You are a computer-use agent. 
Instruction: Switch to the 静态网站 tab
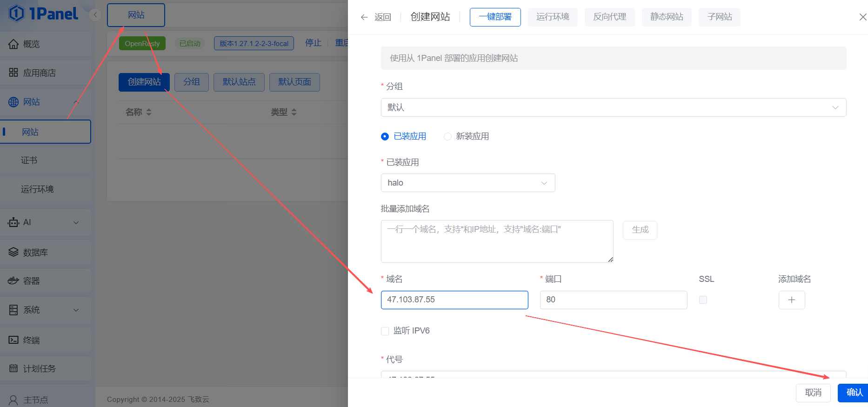(x=666, y=17)
